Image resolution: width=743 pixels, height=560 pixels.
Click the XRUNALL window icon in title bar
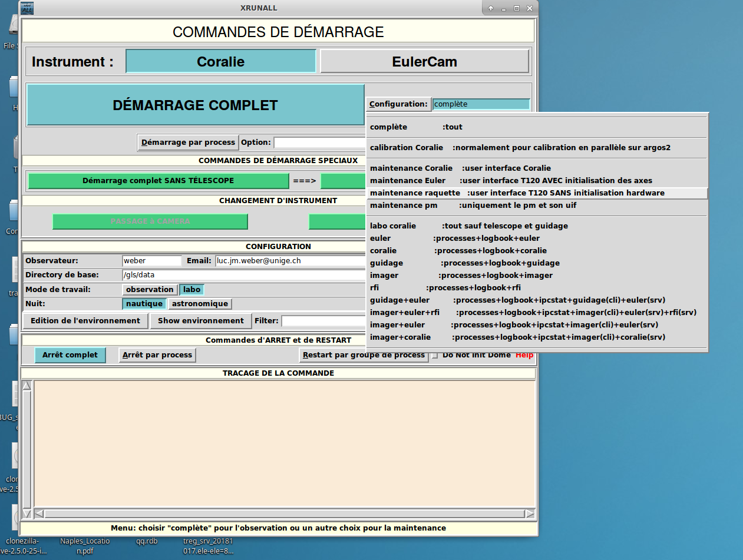pyautogui.click(x=28, y=8)
